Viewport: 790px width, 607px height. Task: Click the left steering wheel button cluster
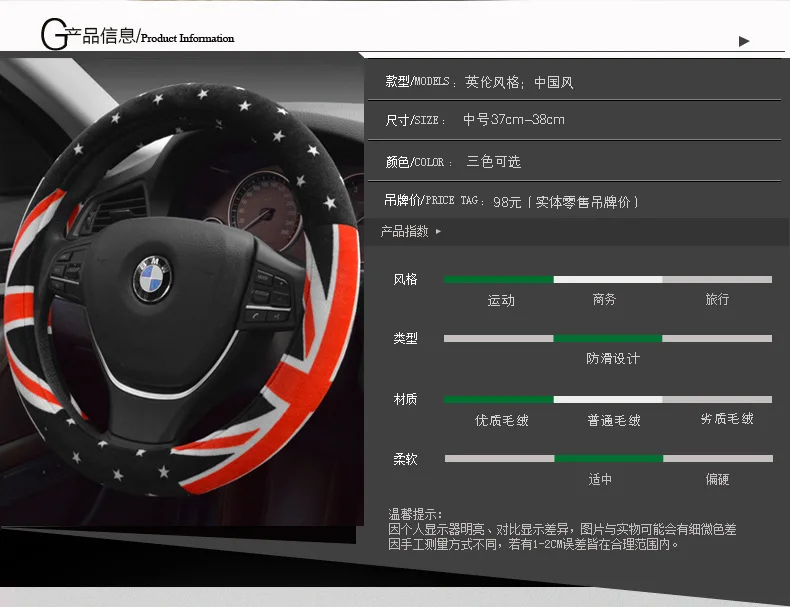coord(67,273)
